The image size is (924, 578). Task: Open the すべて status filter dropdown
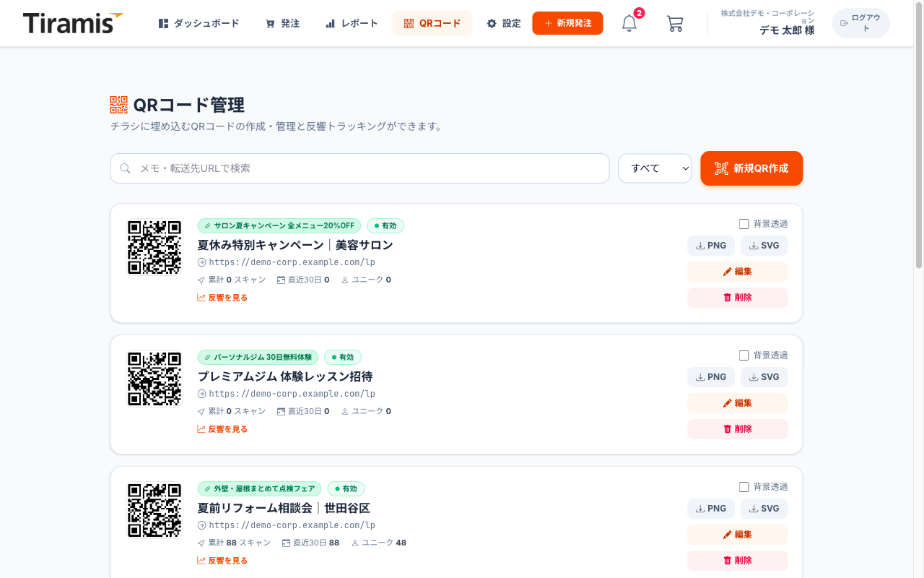click(655, 168)
